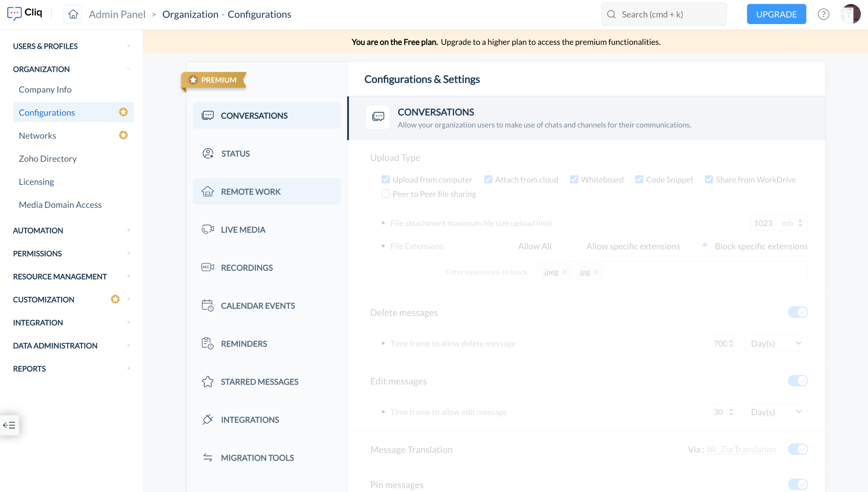Open the Status settings tab
This screenshot has width=868, height=492.
click(235, 153)
